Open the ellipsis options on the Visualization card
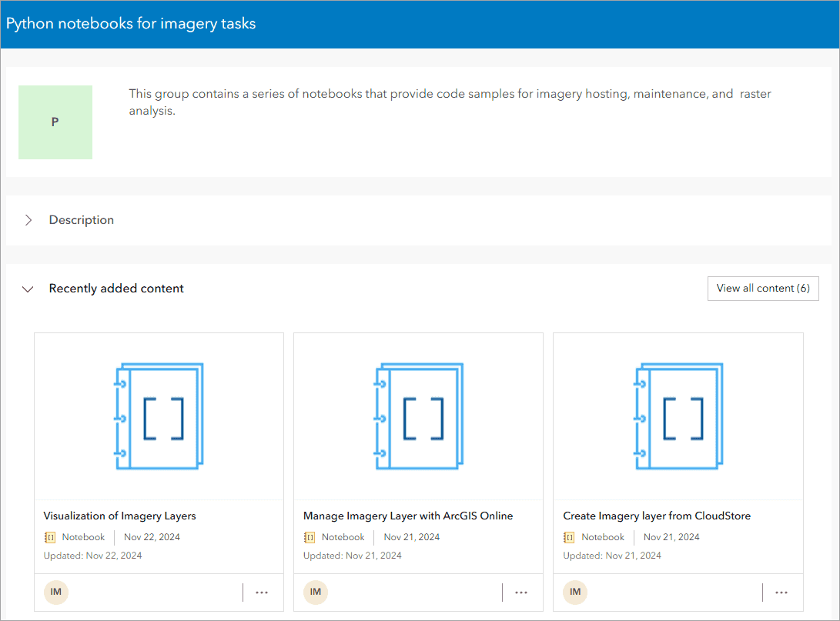The height and width of the screenshot is (621, 840). point(262,593)
